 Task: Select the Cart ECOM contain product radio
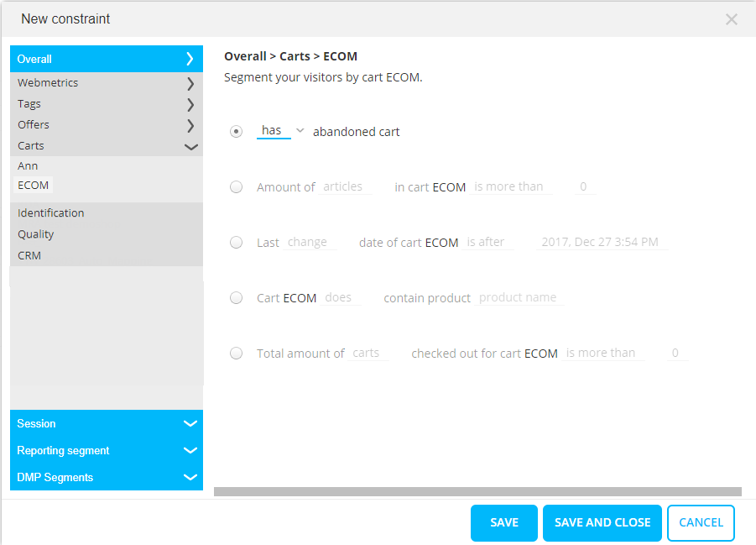click(237, 298)
